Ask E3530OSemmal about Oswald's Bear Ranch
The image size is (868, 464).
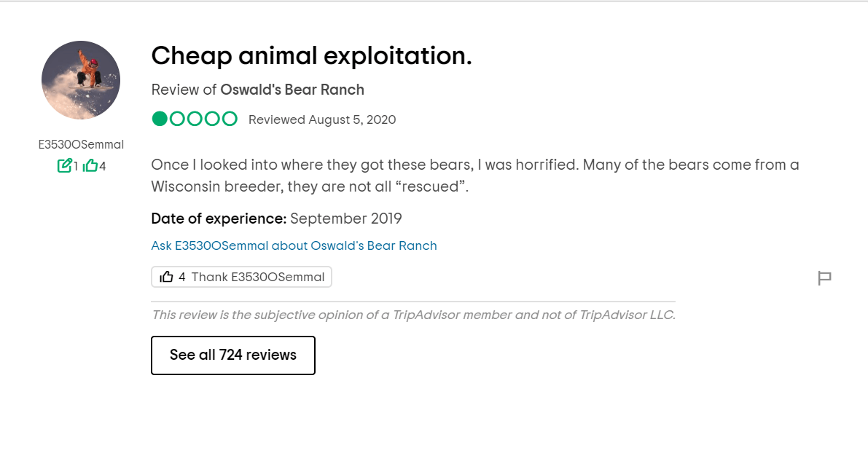pos(294,245)
